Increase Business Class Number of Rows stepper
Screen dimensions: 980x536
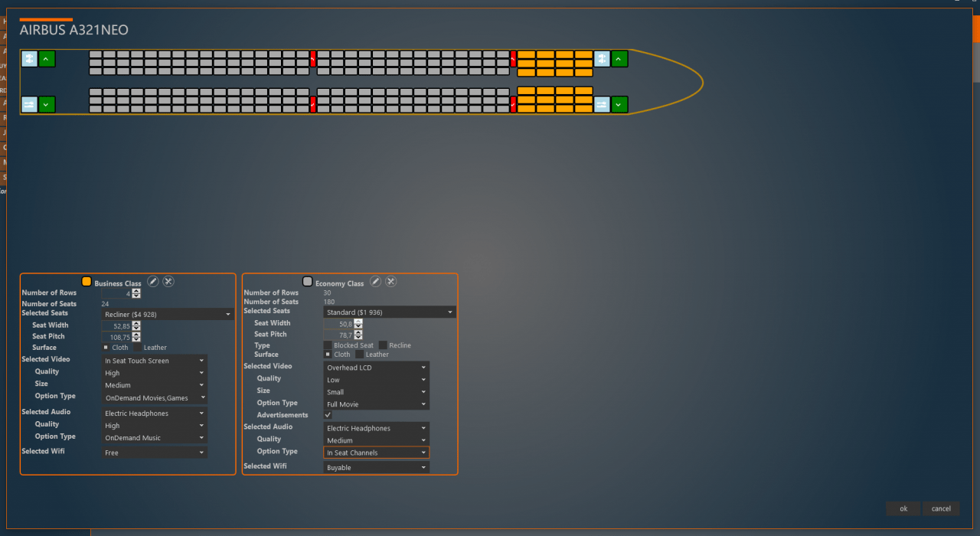(x=136, y=291)
